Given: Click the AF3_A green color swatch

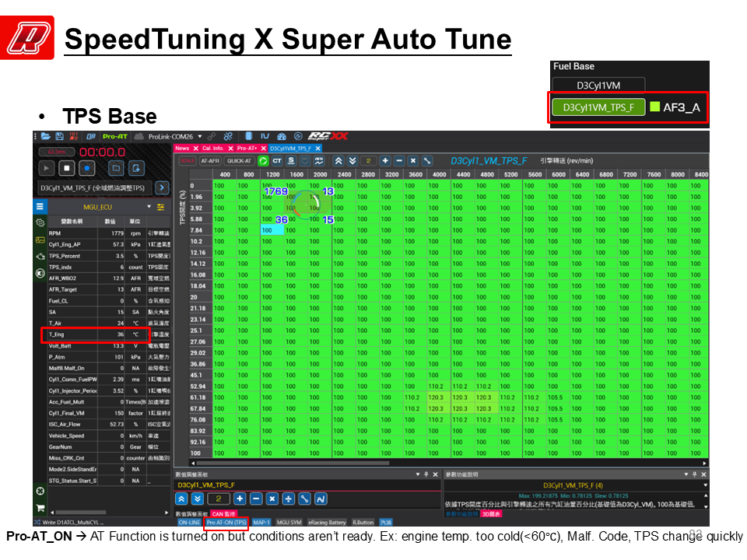Looking at the screenshot, I should point(654,107).
